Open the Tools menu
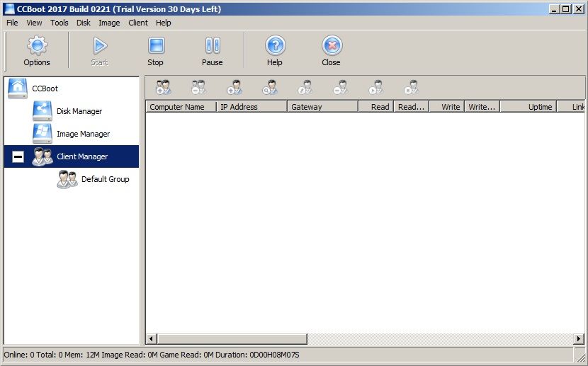 coord(60,23)
